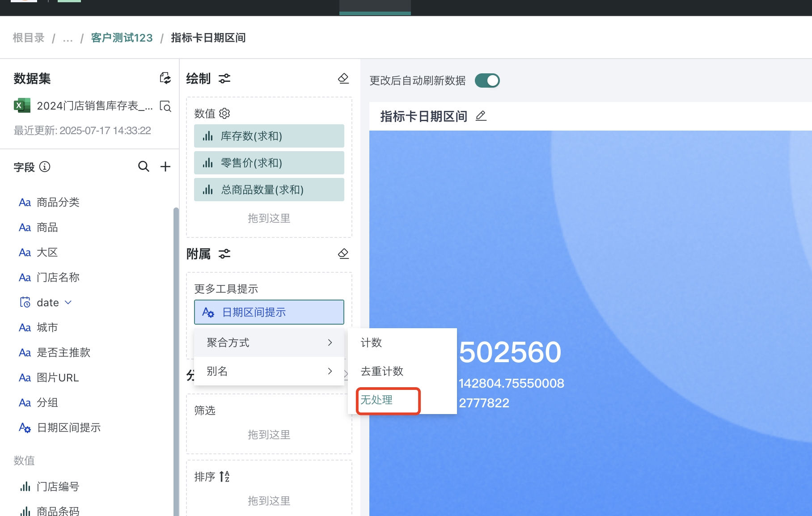Click the 日期区间提示 tooltip pill

[x=269, y=312]
